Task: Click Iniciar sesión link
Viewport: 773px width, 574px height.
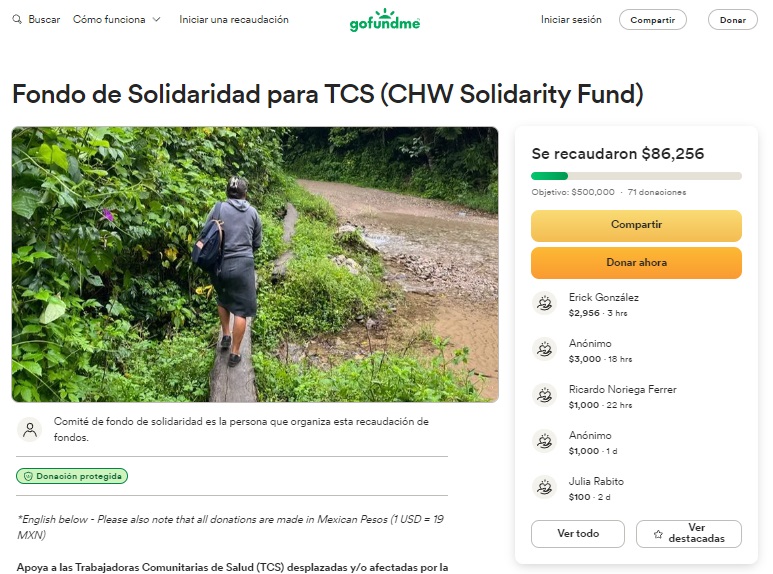Action: [x=571, y=20]
